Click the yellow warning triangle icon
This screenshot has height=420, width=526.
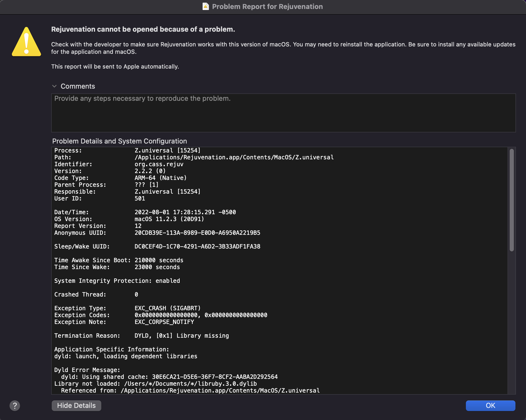pos(26,42)
